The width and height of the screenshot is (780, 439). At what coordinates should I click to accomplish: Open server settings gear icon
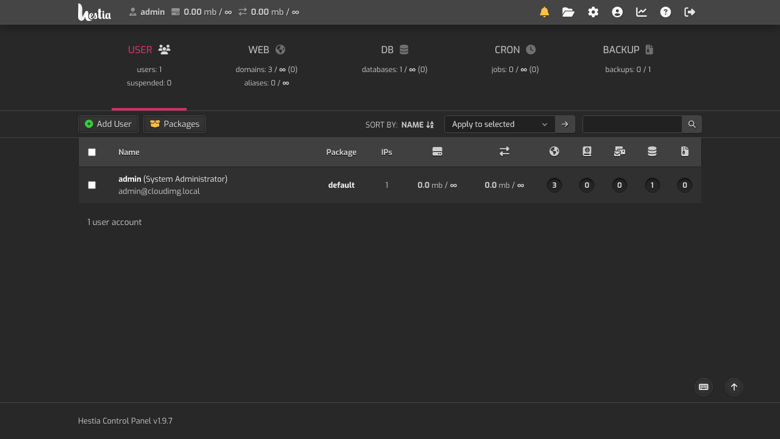click(x=593, y=12)
